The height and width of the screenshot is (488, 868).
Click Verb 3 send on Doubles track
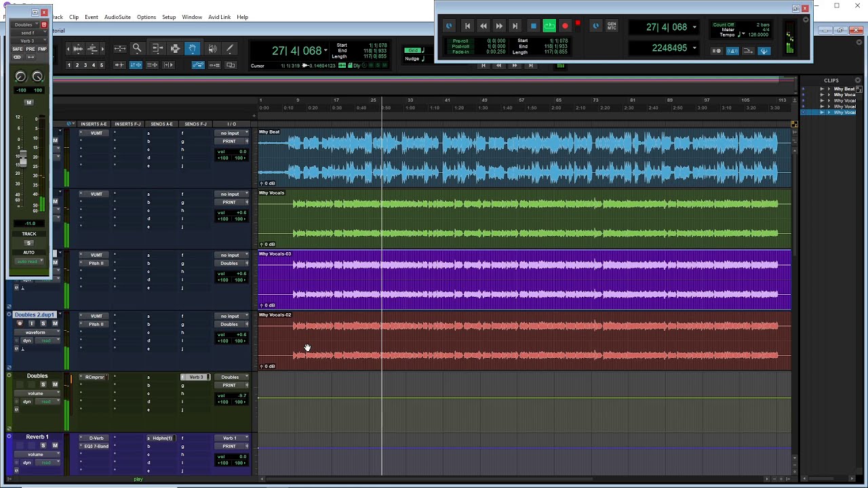coord(195,377)
